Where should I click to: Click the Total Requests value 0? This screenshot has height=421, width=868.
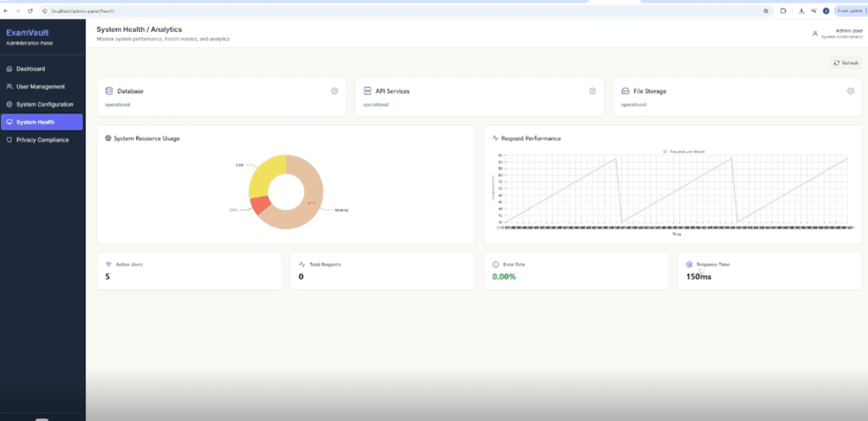tap(301, 276)
